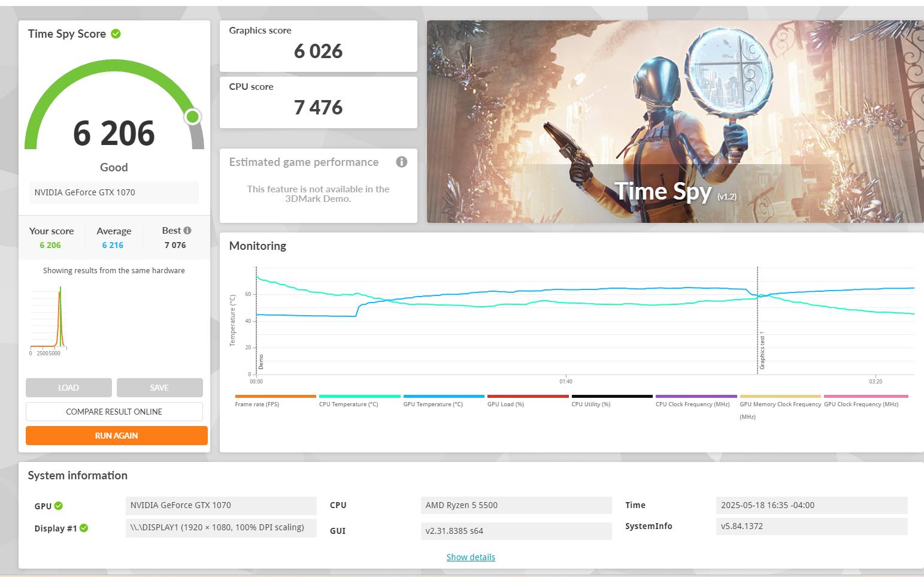Click the green 6 206 under Your score

point(50,245)
